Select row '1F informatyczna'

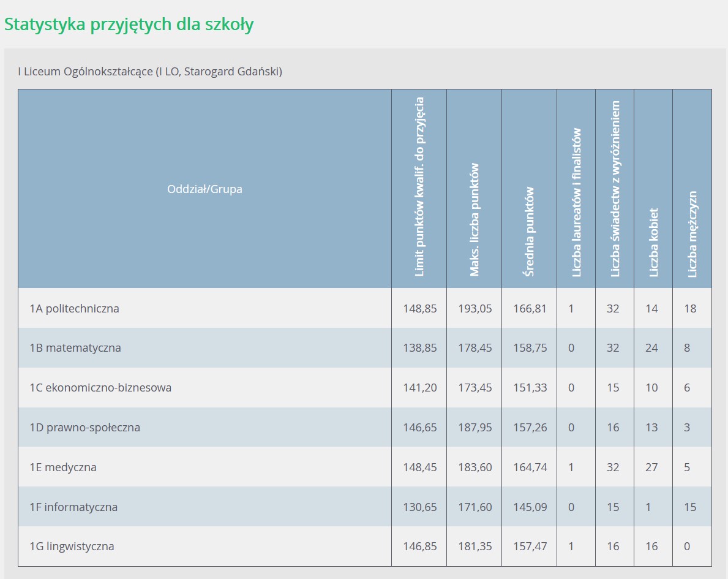pyautogui.click(x=364, y=507)
